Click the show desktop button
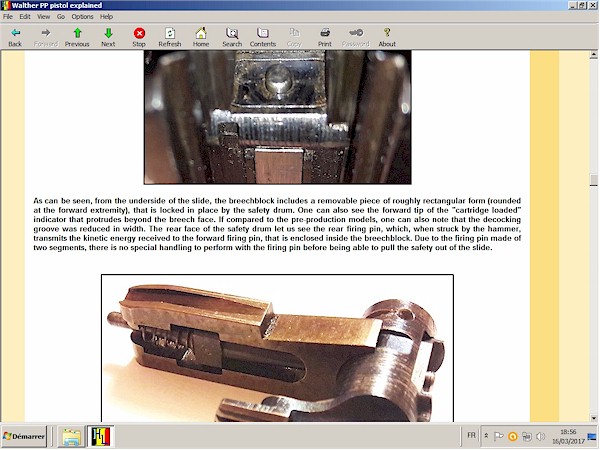 coord(592,436)
